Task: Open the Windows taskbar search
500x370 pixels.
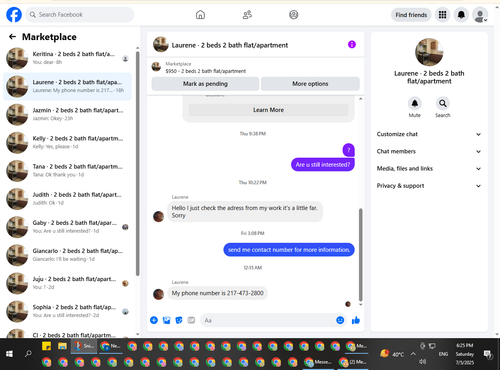Action: 28,354
